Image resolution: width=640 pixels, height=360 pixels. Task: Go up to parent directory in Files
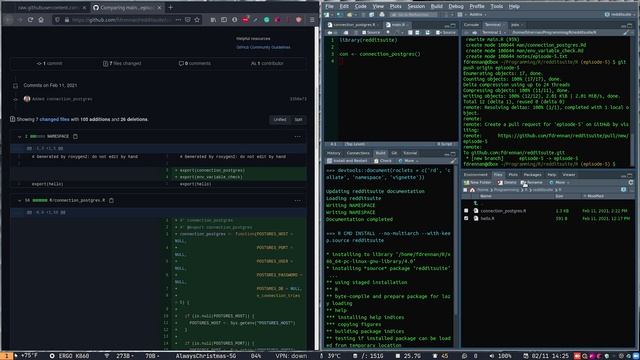[476, 203]
